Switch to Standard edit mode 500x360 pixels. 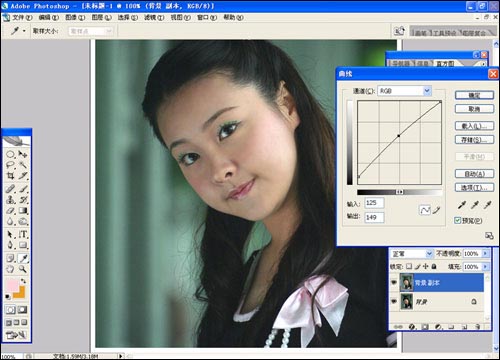(10, 310)
